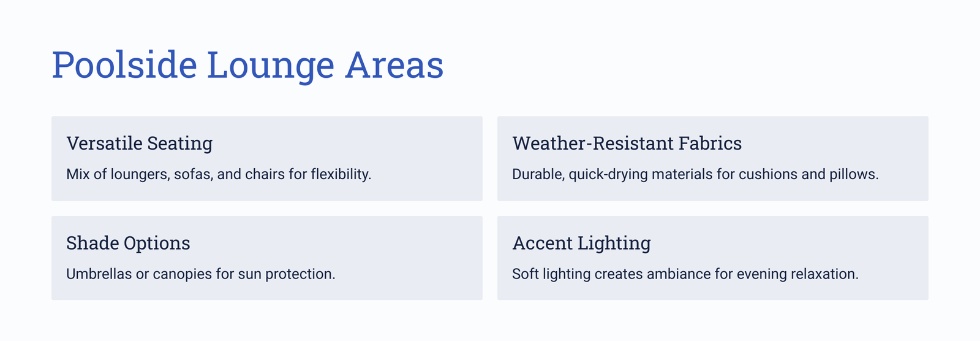Viewport: 980px width, 341px height.
Task: Select the "Weather-Resistant Fabrics" card heading
Action: pos(627,143)
